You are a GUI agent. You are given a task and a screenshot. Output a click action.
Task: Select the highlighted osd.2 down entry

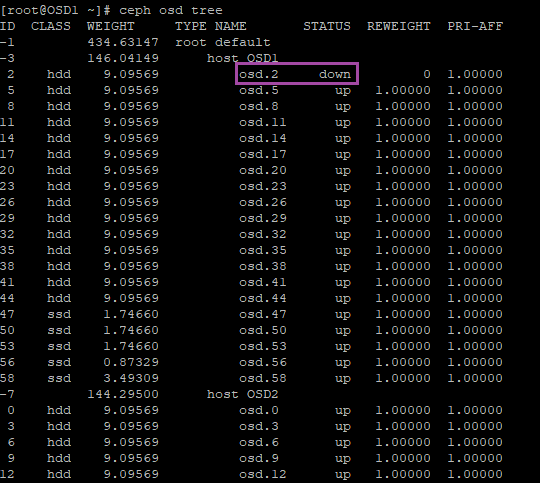pyautogui.click(x=297, y=74)
